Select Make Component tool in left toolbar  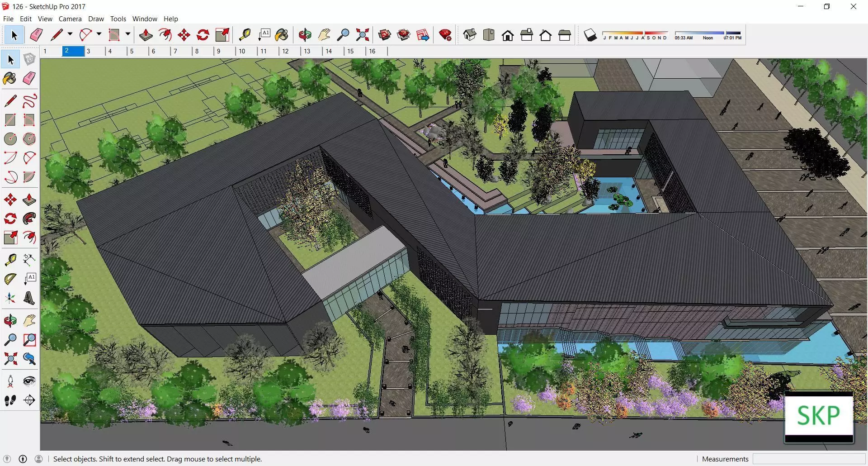[29, 59]
